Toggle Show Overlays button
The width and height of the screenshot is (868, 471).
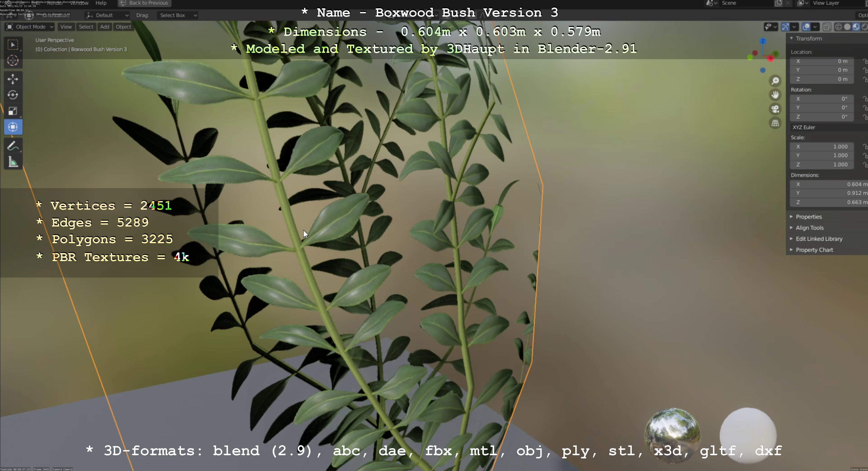click(x=806, y=27)
